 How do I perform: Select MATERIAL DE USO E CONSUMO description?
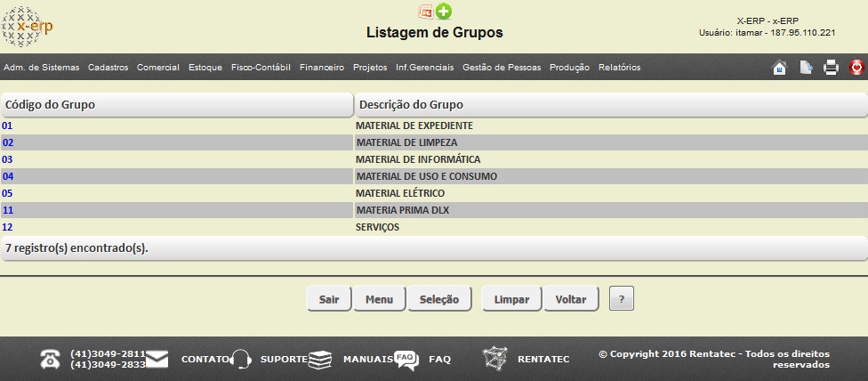[427, 176]
